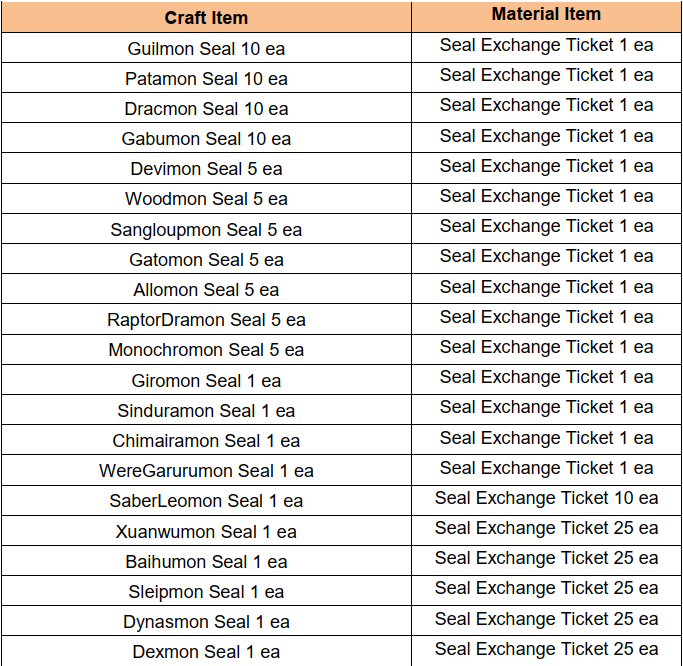Select the Sangloupmon Seal 5 ea cell
The height and width of the screenshot is (666, 683).
(206, 230)
